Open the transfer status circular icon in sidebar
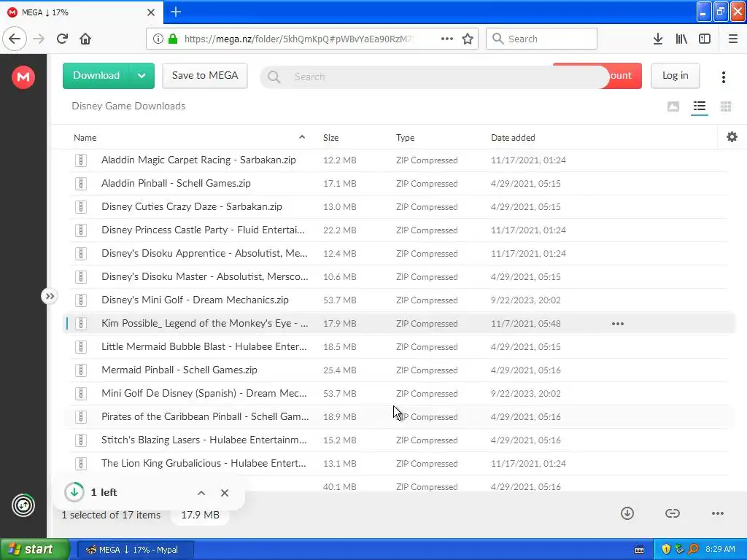 tap(23, 505)
